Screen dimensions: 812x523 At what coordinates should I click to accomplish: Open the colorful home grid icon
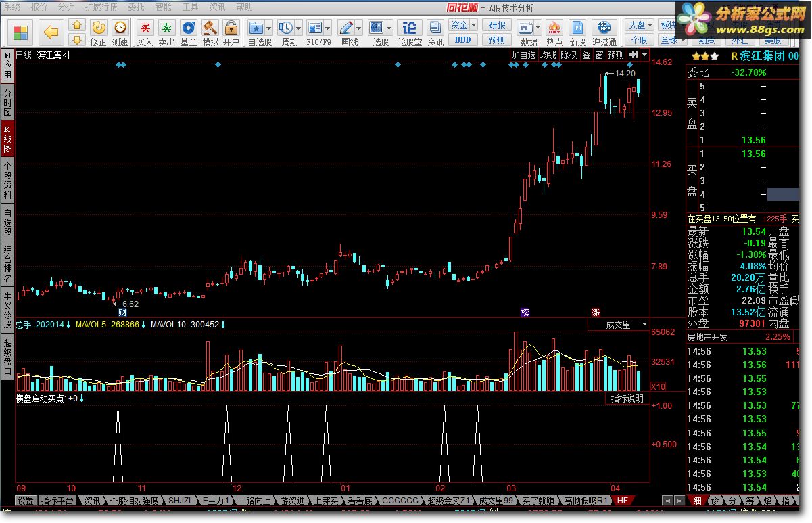(21, 32)
